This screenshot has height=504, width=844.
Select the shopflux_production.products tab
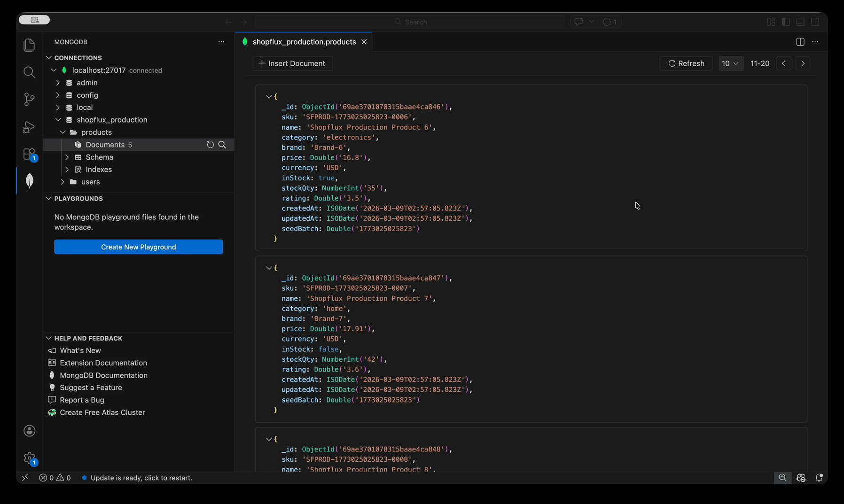pyautogui.click(x=304, y=42)
